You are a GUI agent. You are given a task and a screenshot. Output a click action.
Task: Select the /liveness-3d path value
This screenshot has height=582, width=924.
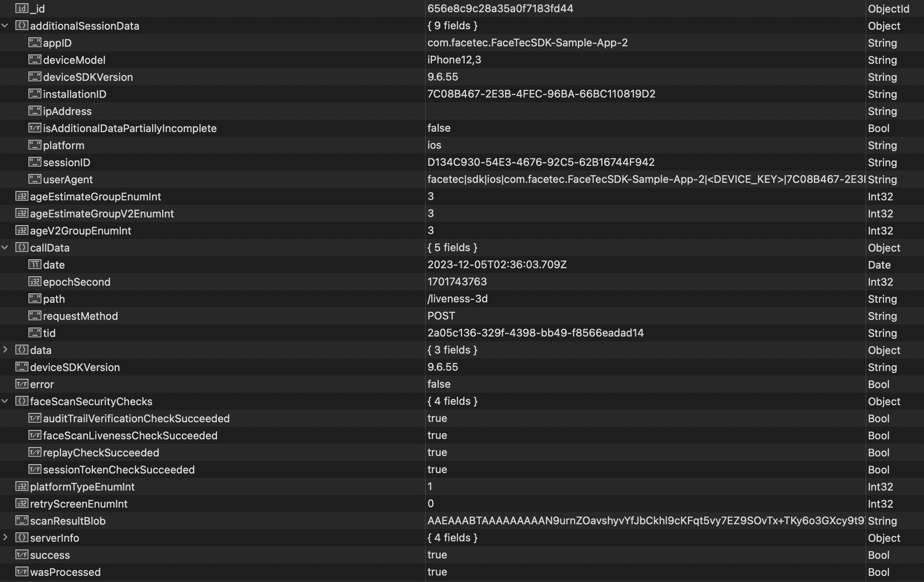[457, 299]
